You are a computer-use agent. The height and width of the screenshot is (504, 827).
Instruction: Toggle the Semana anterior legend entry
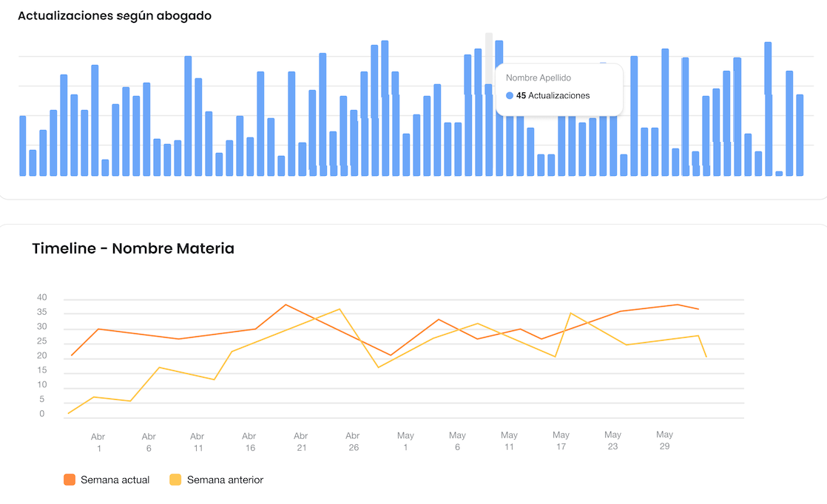215,480
